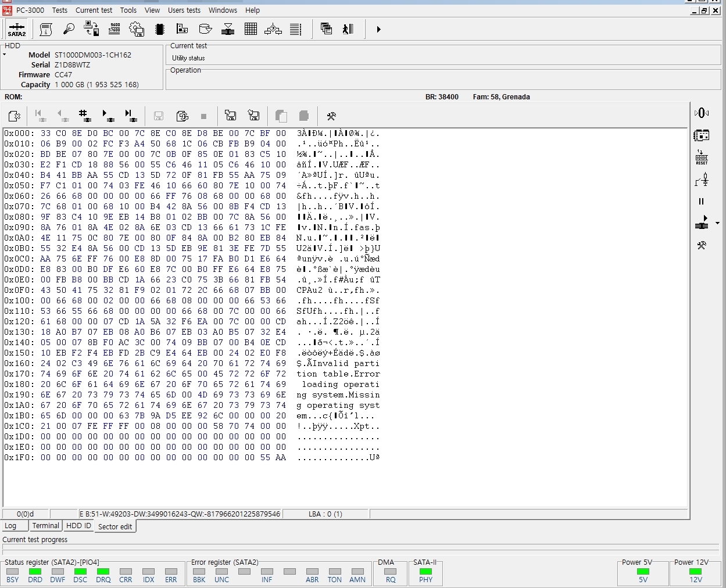Click the light bulb toolbar icon
The width and height of the screenshot is (726, 588).
pos(69,29)
